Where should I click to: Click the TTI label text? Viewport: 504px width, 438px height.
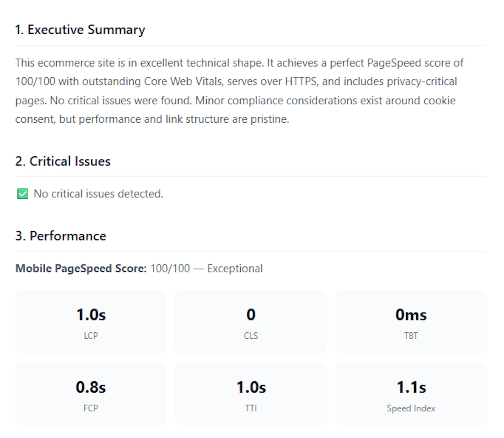click(251, 408)
